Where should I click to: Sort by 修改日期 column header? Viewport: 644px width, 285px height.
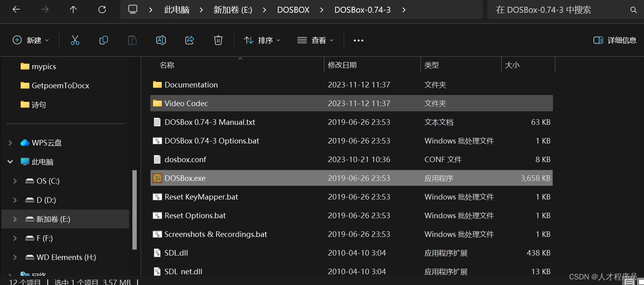coord(372,65)
